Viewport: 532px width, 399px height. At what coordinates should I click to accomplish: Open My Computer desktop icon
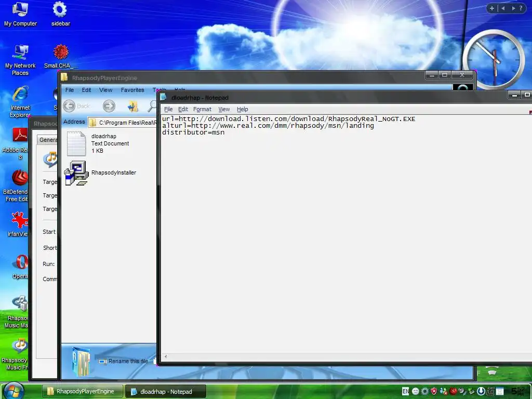tap(20, 14)
